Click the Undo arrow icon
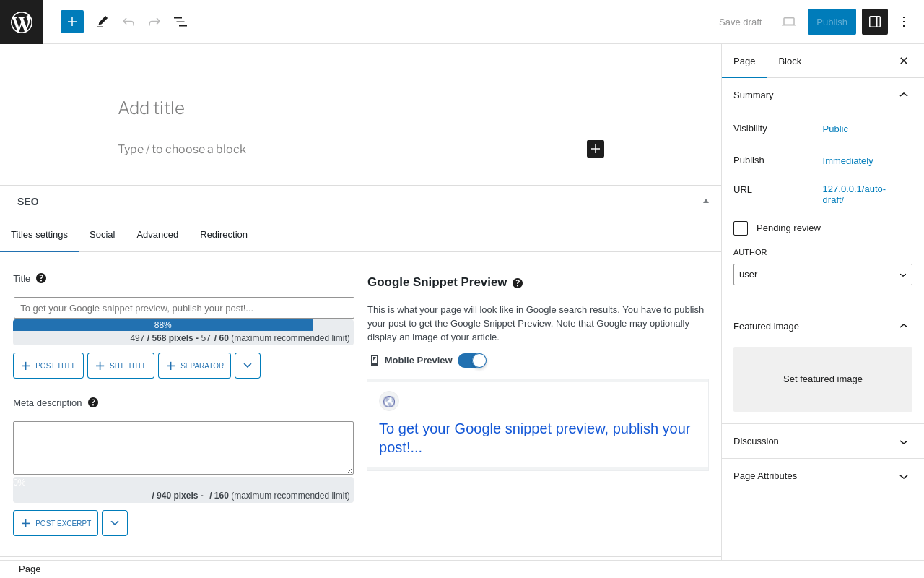 pyautogui.click(x=128, y=22)
